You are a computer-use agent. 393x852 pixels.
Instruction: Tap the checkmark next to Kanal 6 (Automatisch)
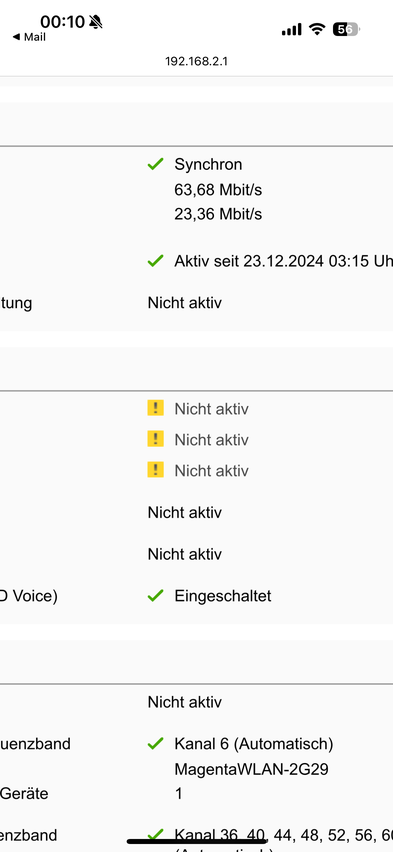tap(155, 743)
